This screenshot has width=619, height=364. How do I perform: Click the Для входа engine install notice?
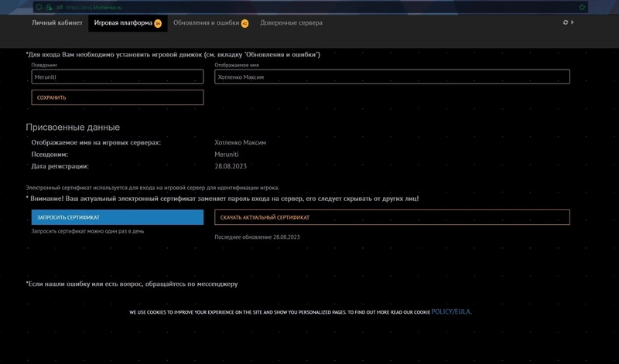173,54
